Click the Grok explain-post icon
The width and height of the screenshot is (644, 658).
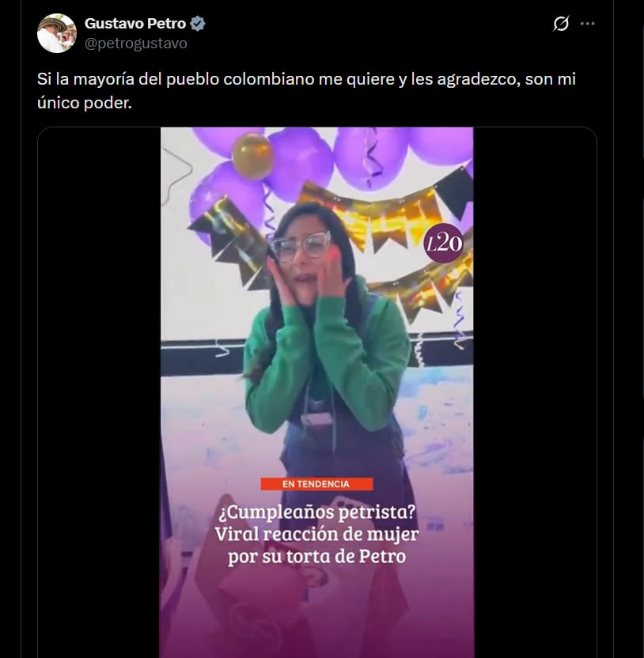[560, 25]
